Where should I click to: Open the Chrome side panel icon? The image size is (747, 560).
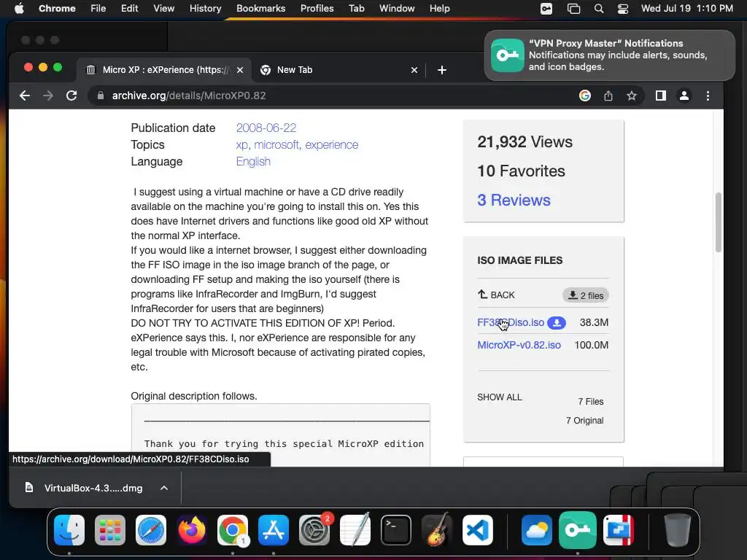pyautogui.click(x=661, y=96)
